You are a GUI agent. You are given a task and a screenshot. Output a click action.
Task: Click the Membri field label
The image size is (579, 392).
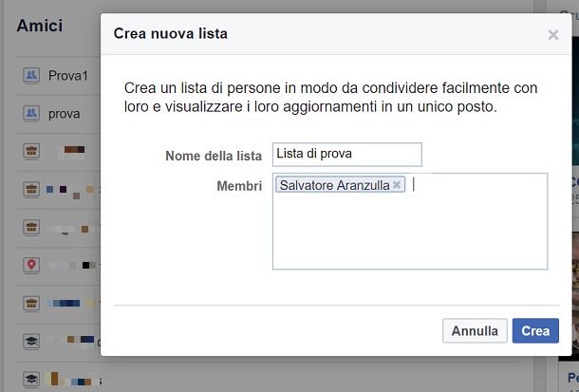click(239, 186)
